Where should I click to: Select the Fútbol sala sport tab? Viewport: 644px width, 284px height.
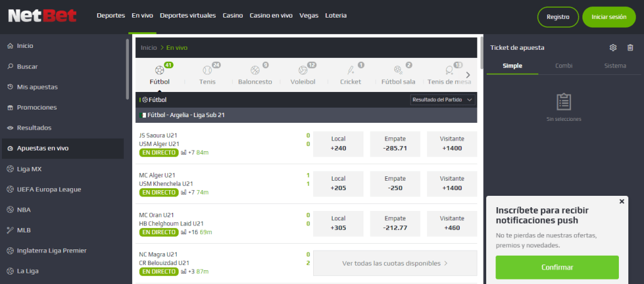398,74
